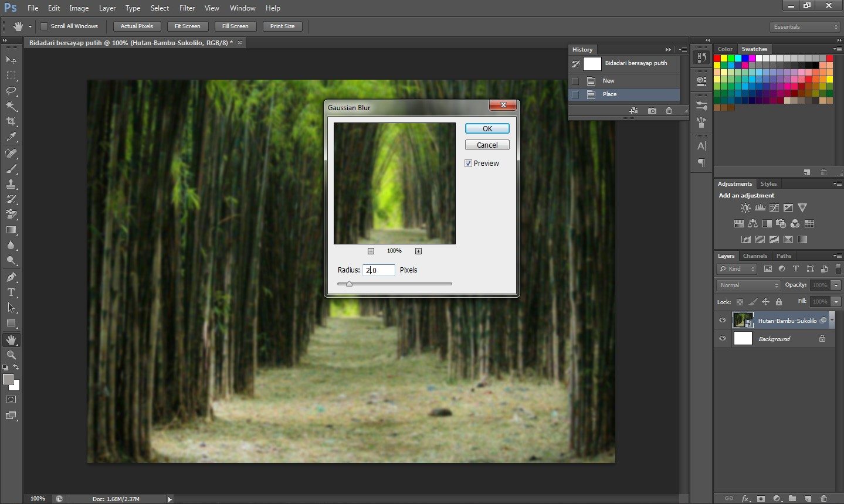Select the Crop tool
This screenshot has height=504, width=844.
click(11, 121)
